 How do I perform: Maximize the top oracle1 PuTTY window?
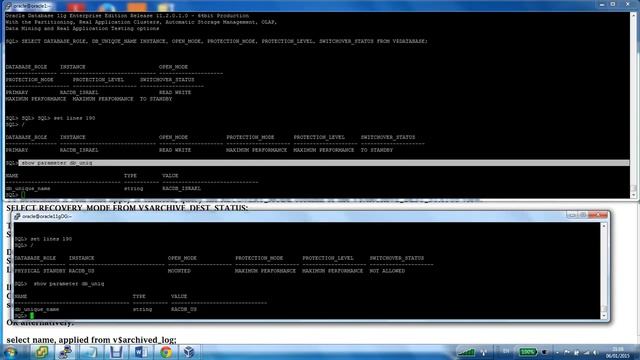click(x=613, y=4)
